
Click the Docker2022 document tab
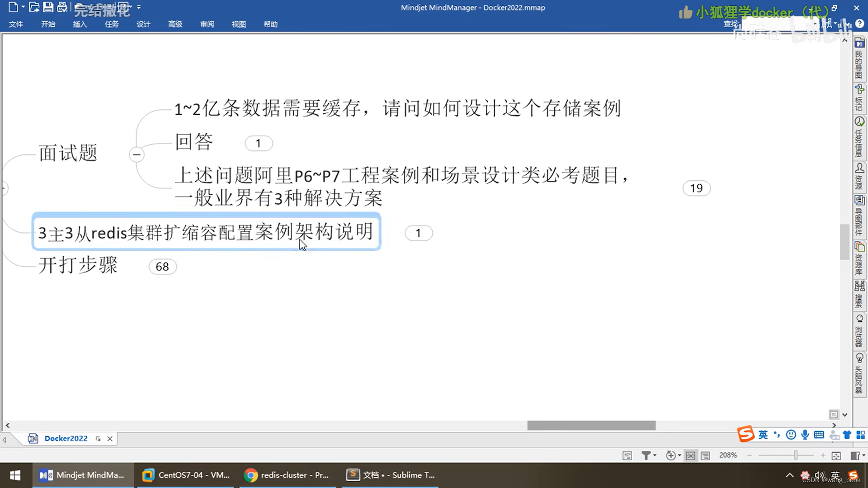tap(66, 438)
